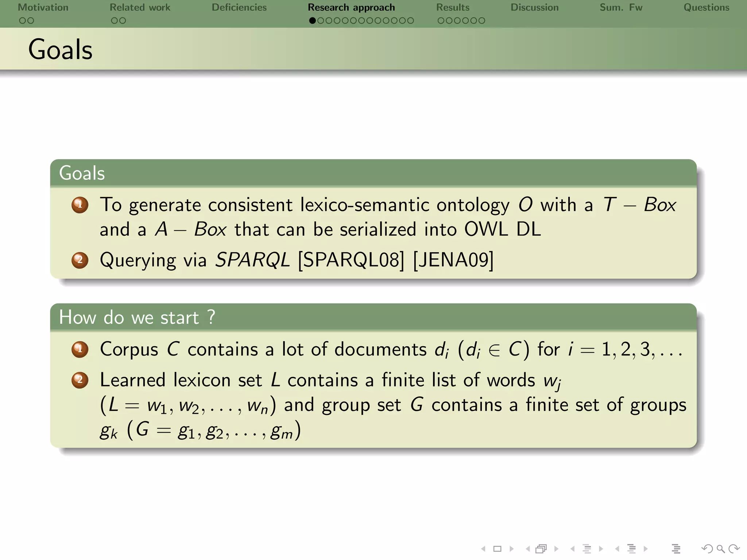
Task: Click the single slide rectangle icon
Action: [497, 549]
